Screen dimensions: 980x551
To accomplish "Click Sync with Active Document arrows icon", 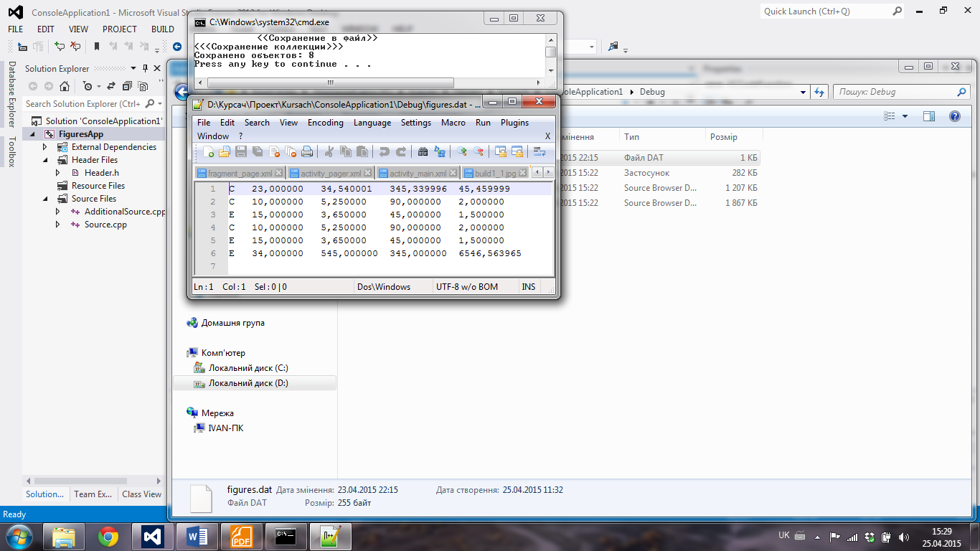I will point(111,86).
